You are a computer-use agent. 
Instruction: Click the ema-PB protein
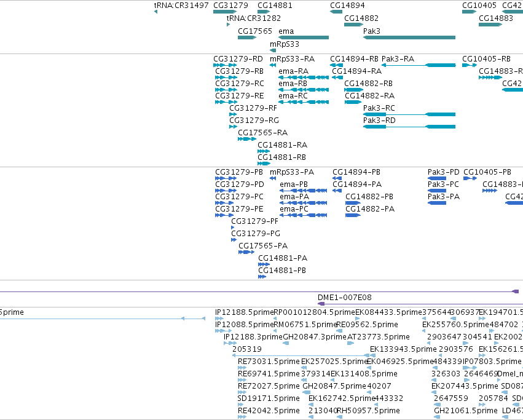(x=303, y=191)
